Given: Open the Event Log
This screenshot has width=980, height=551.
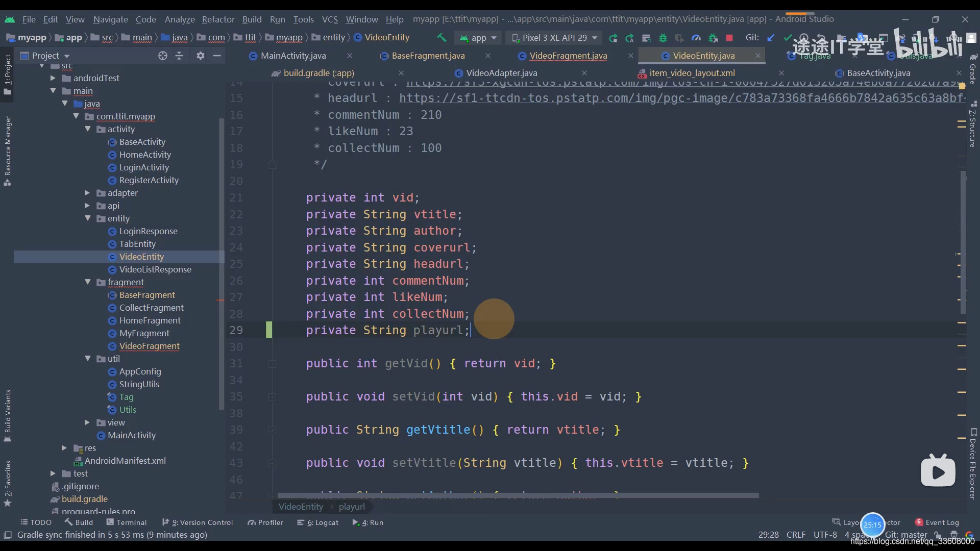Looking at the screenshot, I should point(937,522).
